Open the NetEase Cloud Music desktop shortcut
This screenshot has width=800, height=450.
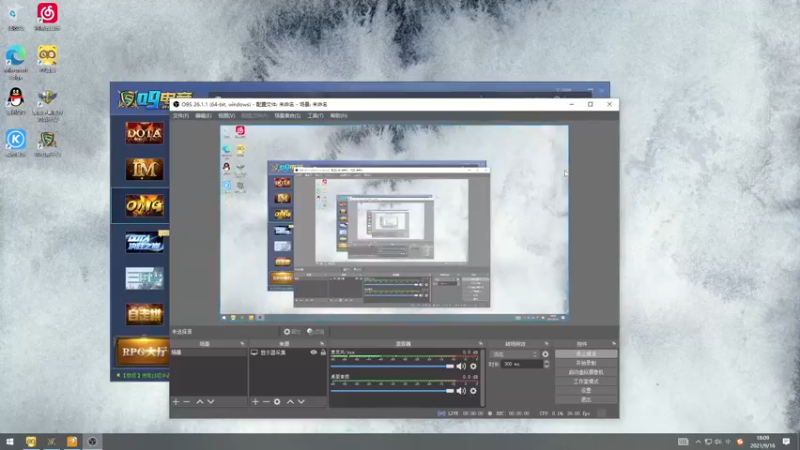[47, 17]
